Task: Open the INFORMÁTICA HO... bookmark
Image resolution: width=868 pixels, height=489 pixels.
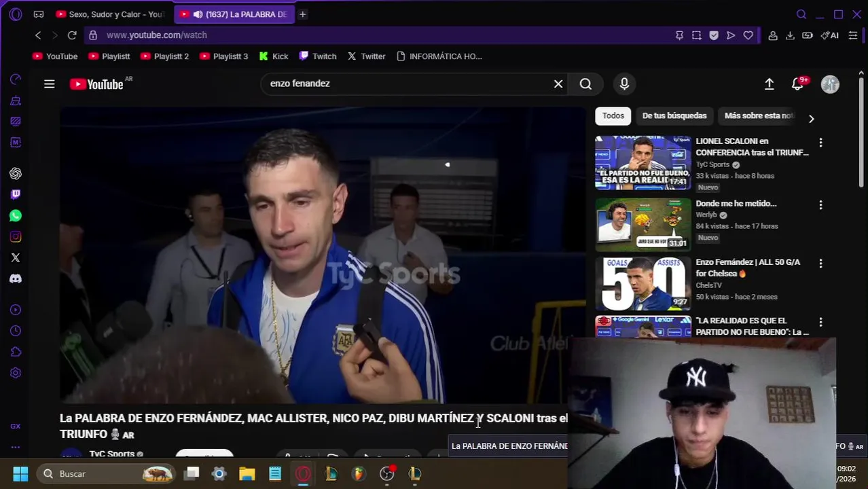Action: click(439, 56)
